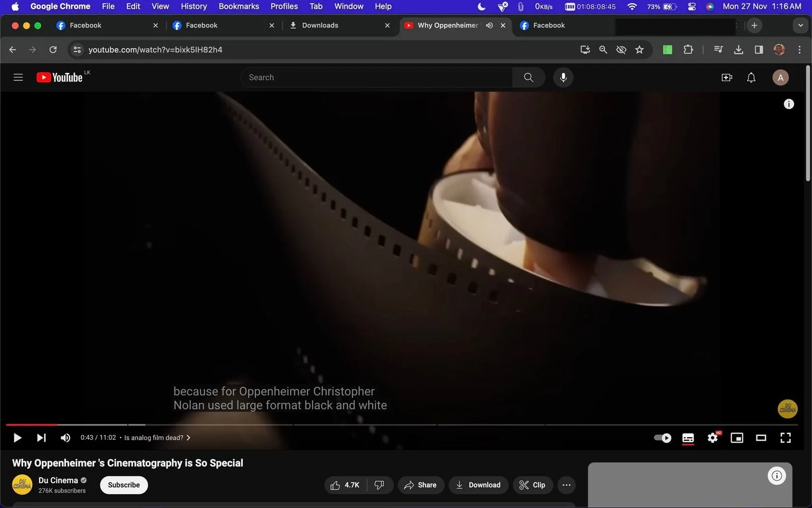Go back in browser history
The image size is (812, 508).
point(13,50)
